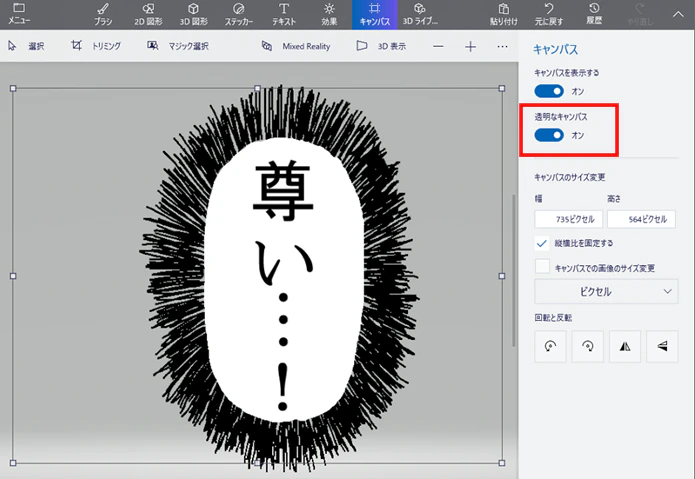Choose the 選択 arrow tool
The image size is (695, 479).
(26, 46)
